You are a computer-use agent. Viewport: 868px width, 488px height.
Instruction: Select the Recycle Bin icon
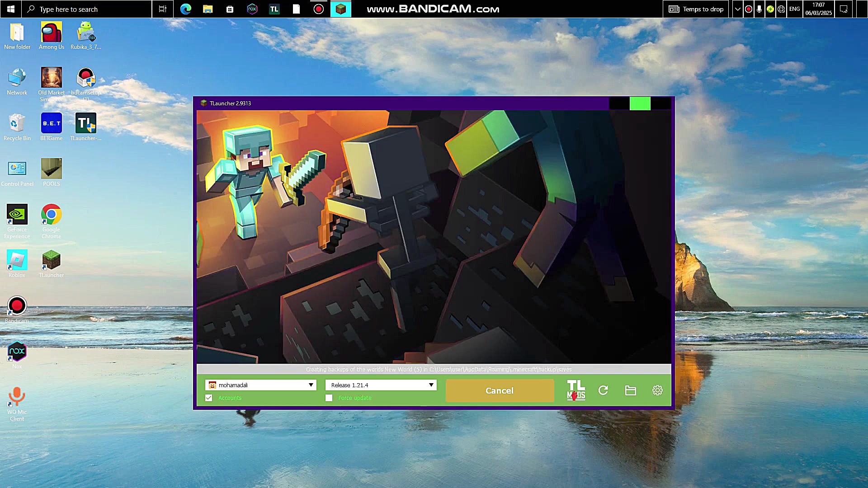[x=17, y=127]
